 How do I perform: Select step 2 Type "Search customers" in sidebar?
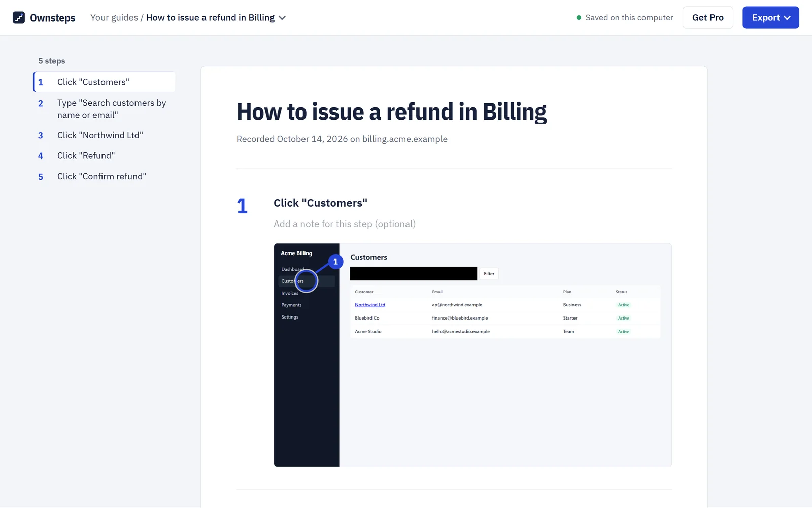point(105,109)
